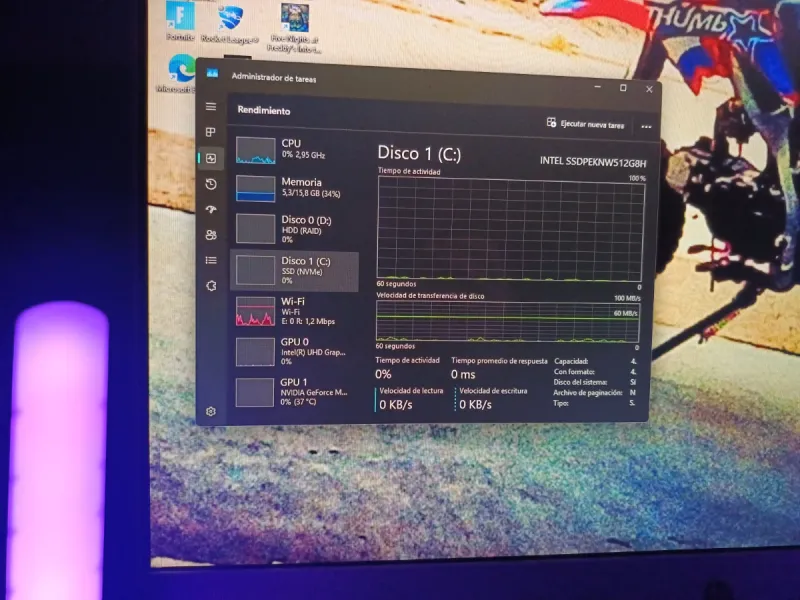Click the Tiempo de actividad graph
Viewport: 800px width, 600px height.
tap(511, 229)
